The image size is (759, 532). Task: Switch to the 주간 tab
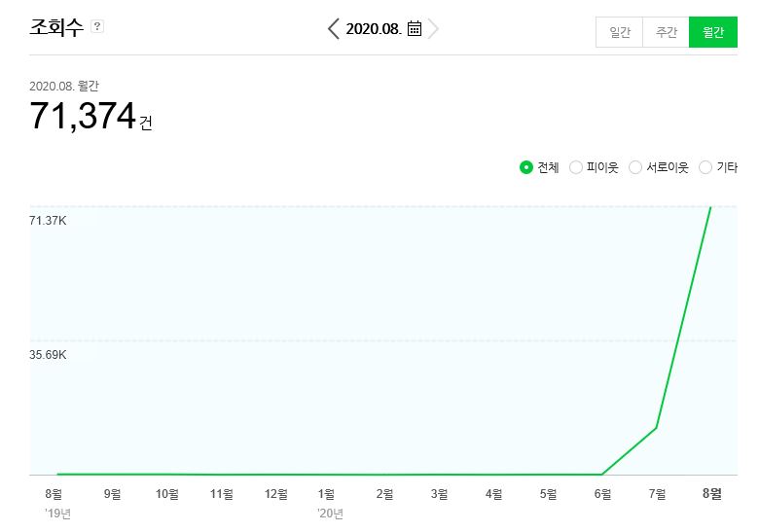click(666, 32)
